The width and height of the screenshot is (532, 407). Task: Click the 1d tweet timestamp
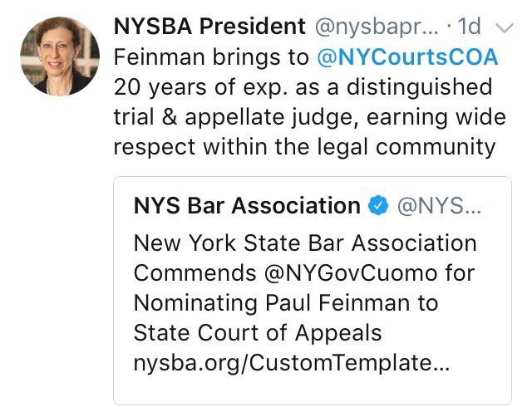click(470, 27)
